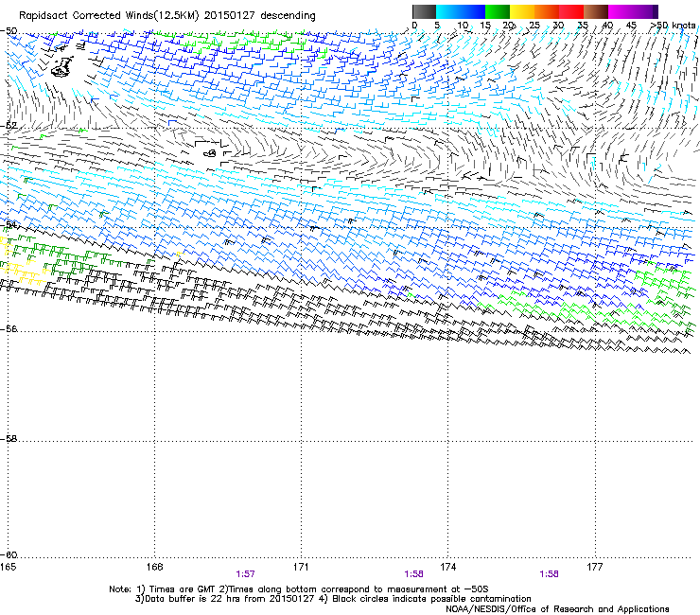Click the '35' legend scale number
The height and width of the screenshot is (615, 700).
(583, 26)
